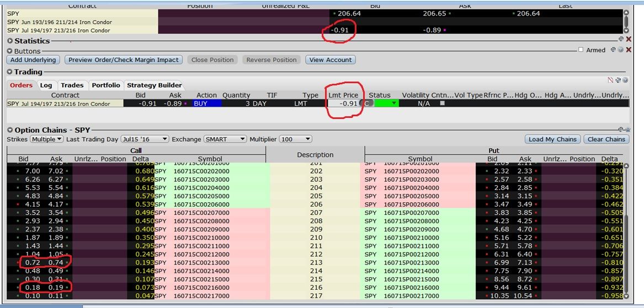The width and height of the screenshot is (644, 308).
Task: Click the Clear Chains button
Action: click(x=606, y=139)
